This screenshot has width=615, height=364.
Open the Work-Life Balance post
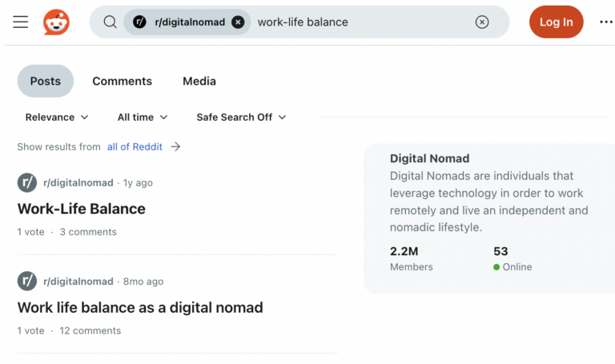82,209
